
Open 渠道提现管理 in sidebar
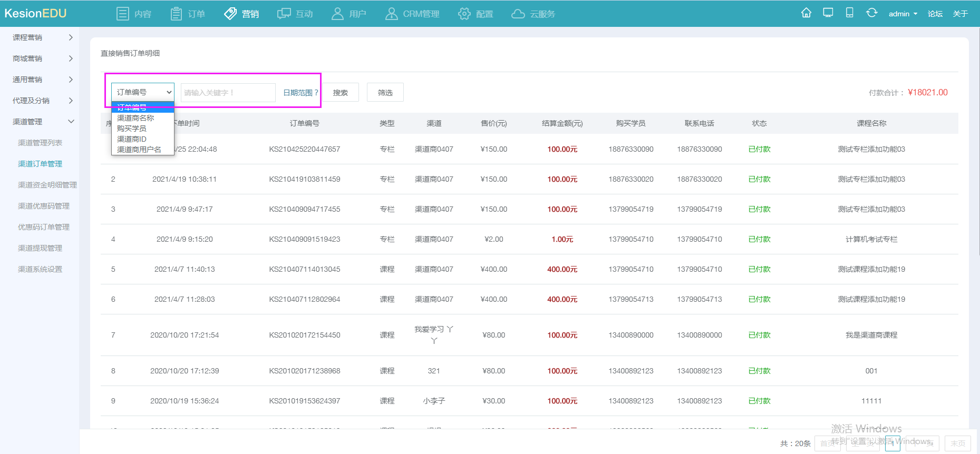click(x=40, y=248)
